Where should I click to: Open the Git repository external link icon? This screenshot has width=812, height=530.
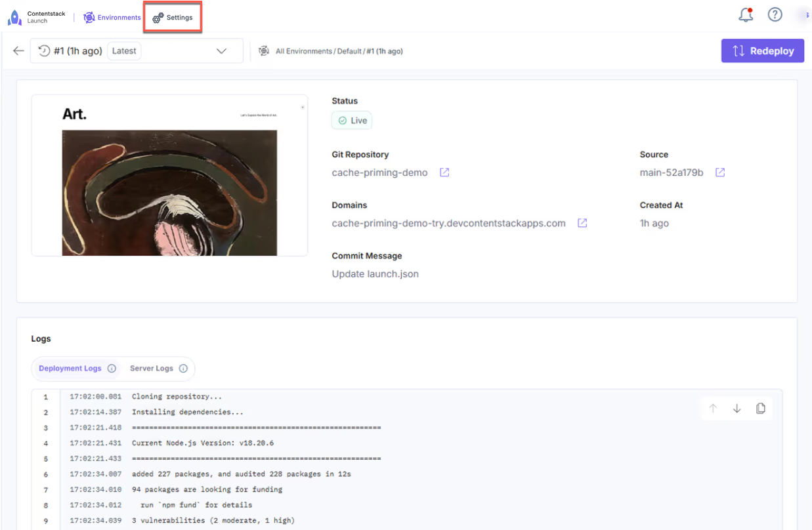444,172
